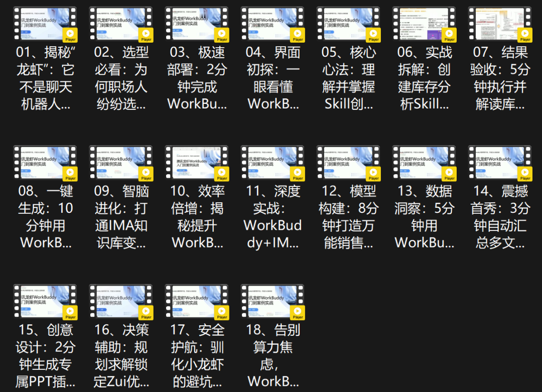Select file name "10、效率倍增：揭秘提升WorkB..."

point(197,217)
